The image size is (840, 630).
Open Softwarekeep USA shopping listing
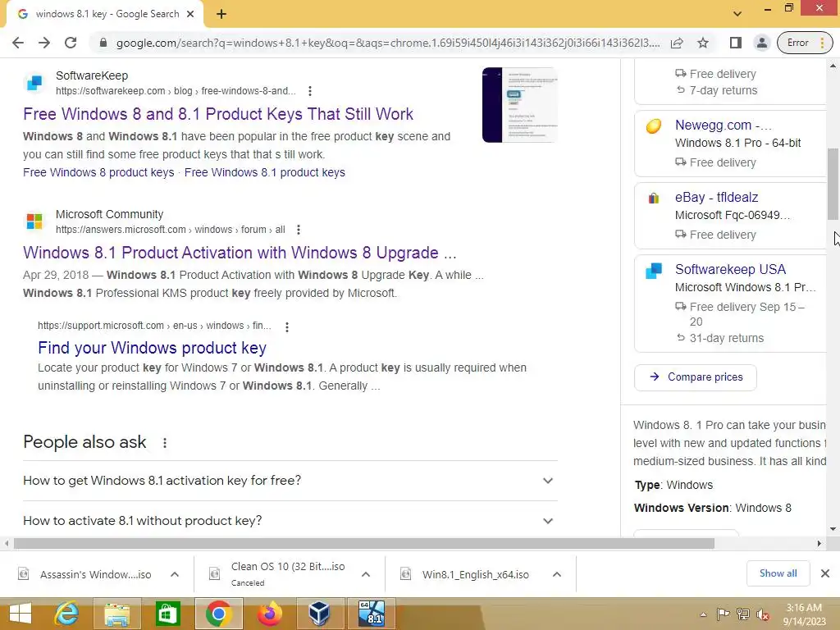pyautogui.click(x=730, y=269)
